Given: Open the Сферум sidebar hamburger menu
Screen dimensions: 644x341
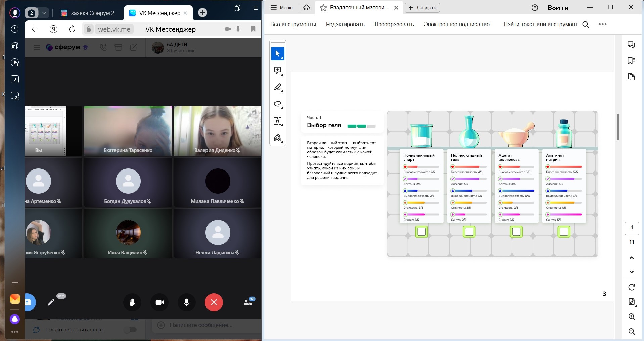Looking at the screenshot, I should point(37,47).
